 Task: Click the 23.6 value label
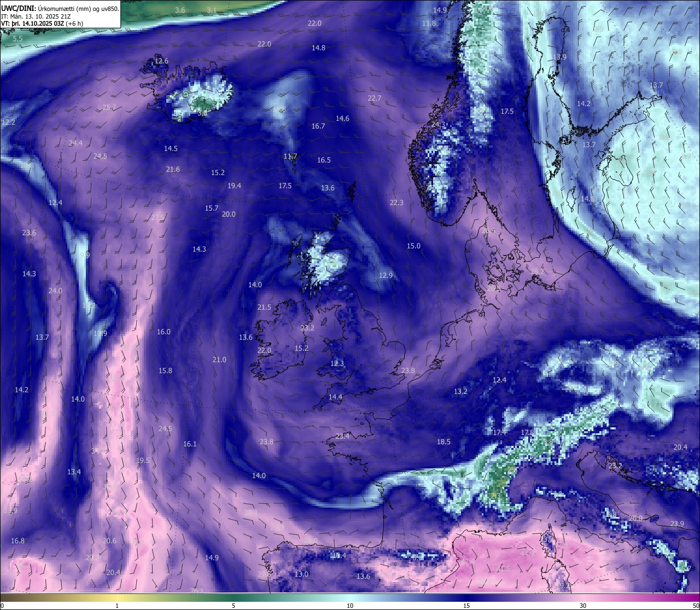29,233
